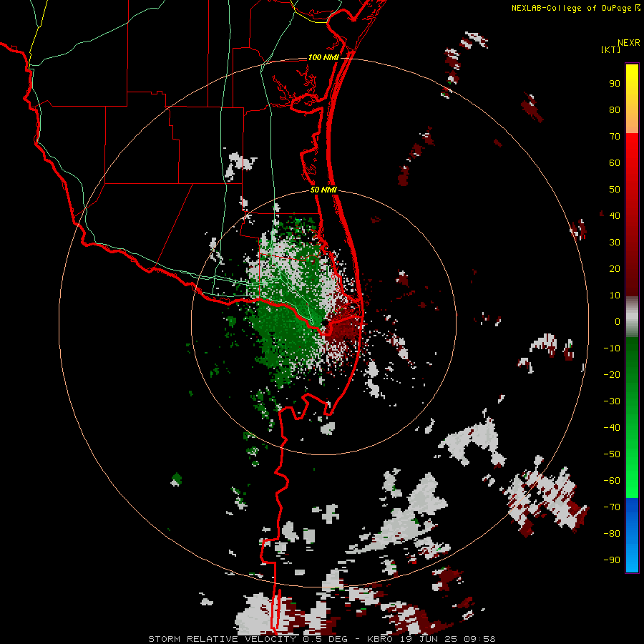Click the 30 value on the velocity scale
The image size is (644, 644).
[615, 243]
